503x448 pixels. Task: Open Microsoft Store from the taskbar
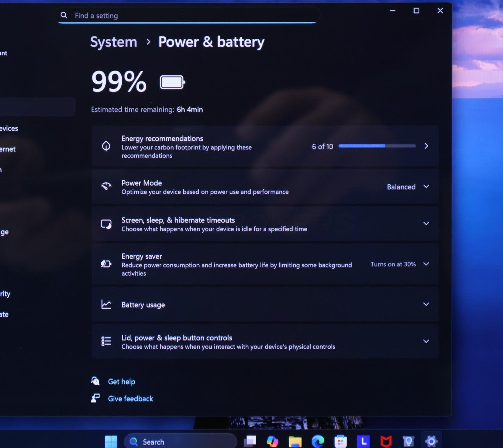click(340, 441)
